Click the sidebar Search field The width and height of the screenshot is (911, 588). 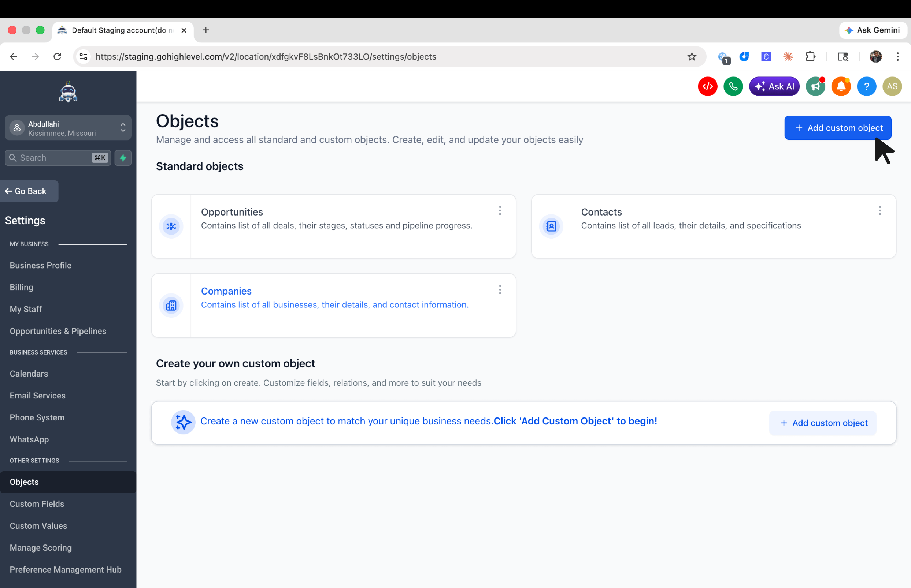(53, 158)
